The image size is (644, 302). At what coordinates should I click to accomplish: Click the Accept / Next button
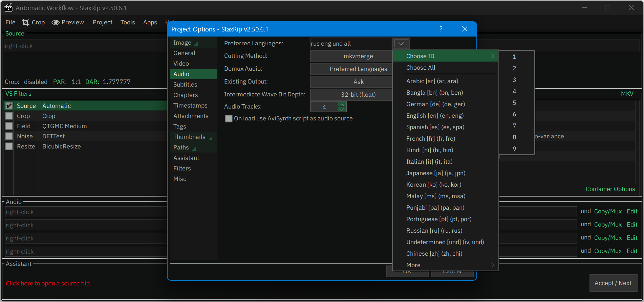[613, 283]
